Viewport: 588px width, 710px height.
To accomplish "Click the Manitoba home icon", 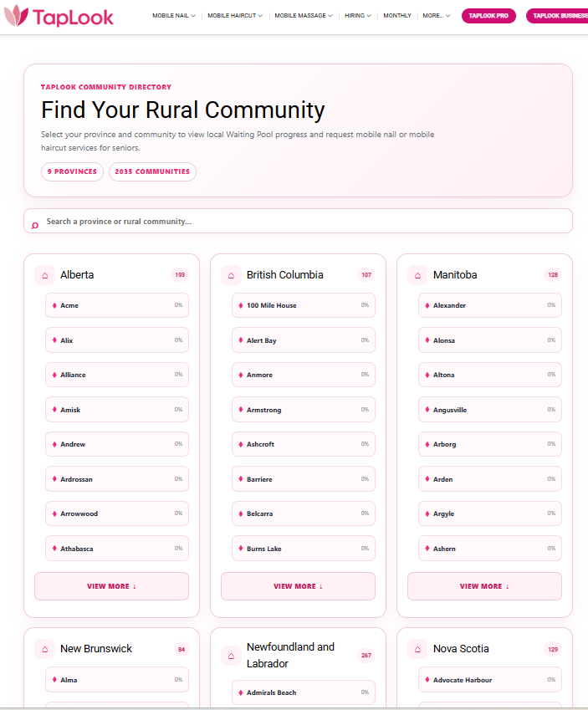I will pyautogui.click(x=417, y=275).
